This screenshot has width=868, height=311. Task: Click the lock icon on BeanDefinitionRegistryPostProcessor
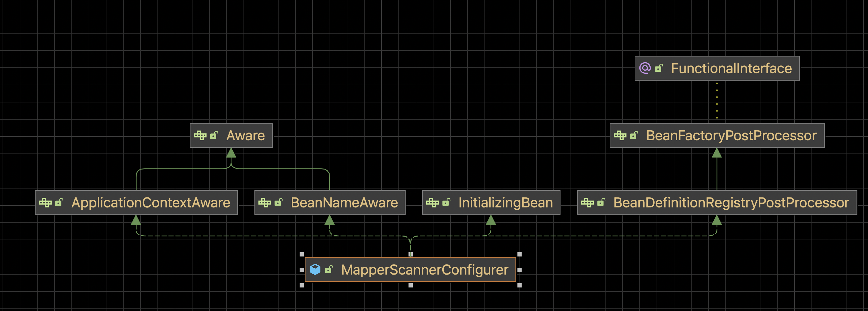point(601,202)
